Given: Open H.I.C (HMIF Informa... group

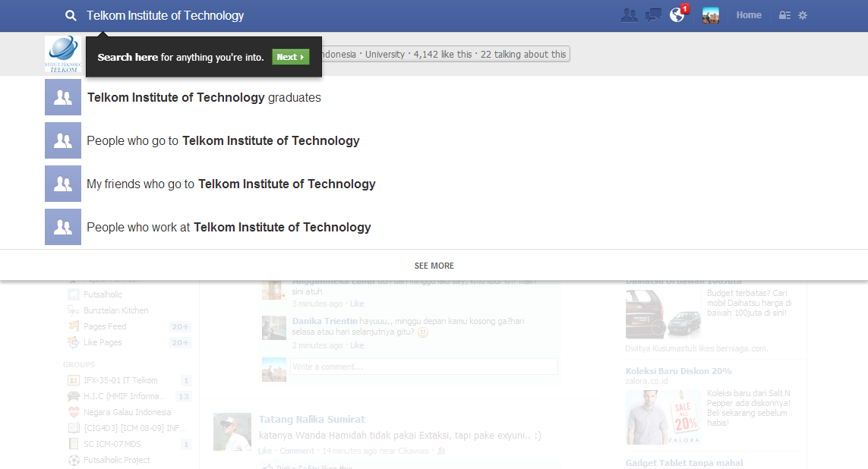Looking at the screenshot, I should pos(125,396).
